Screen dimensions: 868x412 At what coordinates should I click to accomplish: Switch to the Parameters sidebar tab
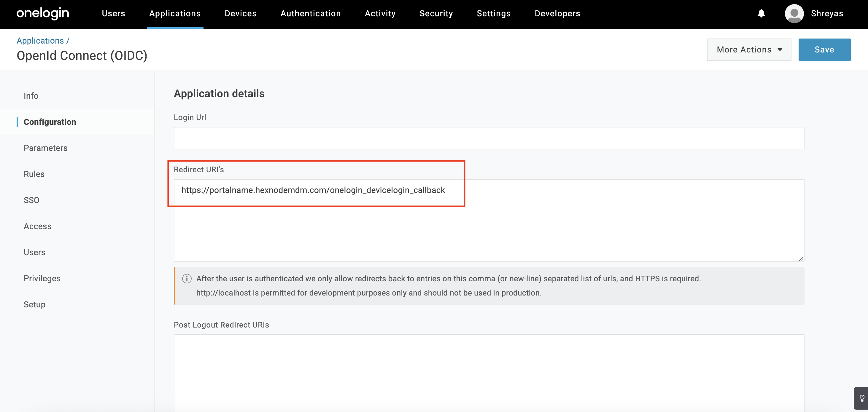pyautogui.click(x=45, y=148)
